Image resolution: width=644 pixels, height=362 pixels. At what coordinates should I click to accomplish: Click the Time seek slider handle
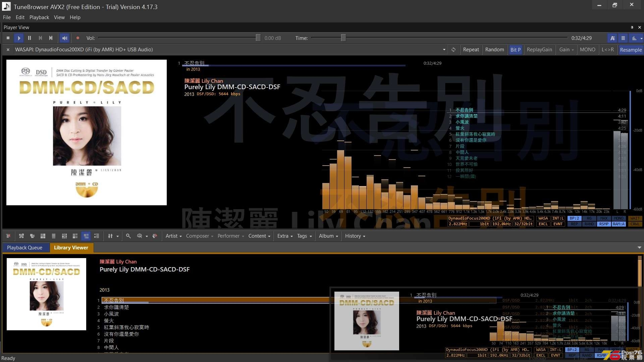pyautogui.click(x=343, y=38)
